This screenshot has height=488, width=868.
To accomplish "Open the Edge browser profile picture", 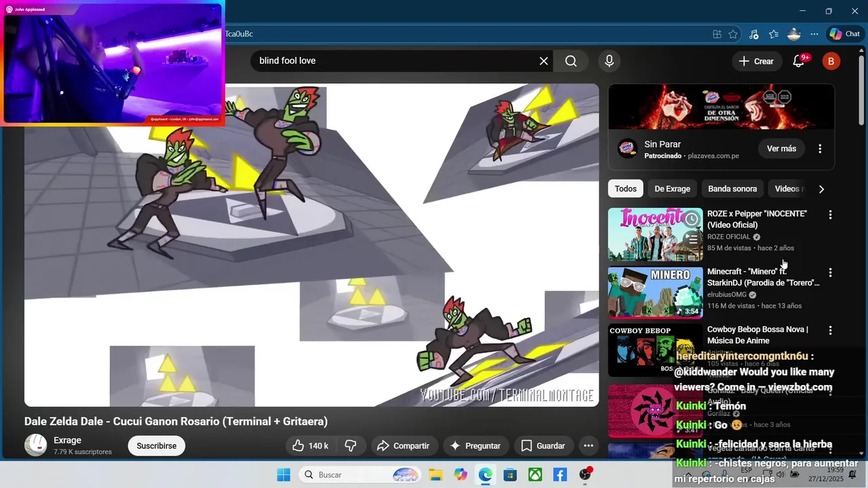I will [x=794, y=34].
